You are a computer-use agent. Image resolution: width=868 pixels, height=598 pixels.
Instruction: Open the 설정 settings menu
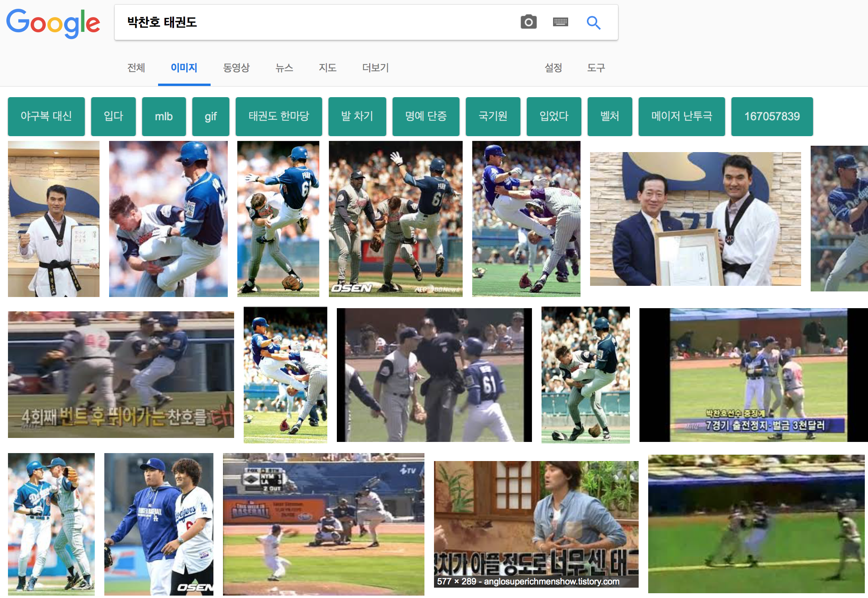pyautogui.click(x=553, y=68)
